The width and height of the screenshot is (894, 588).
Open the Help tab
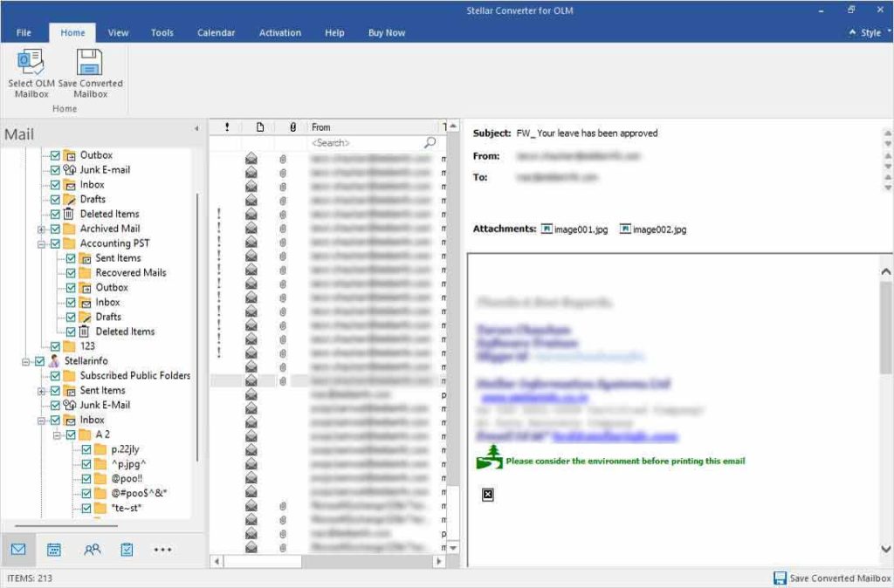334,32
